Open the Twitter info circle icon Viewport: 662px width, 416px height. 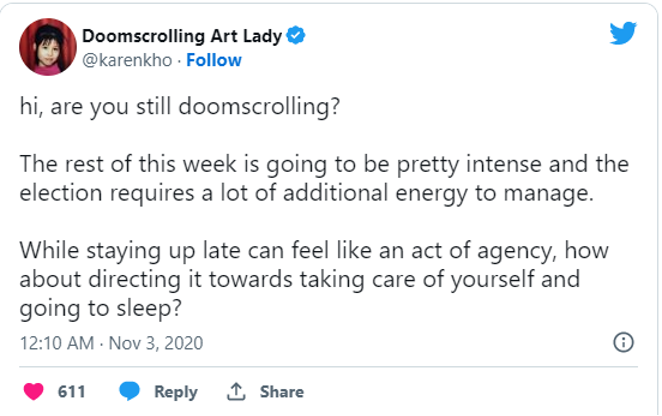click(622, 343)
